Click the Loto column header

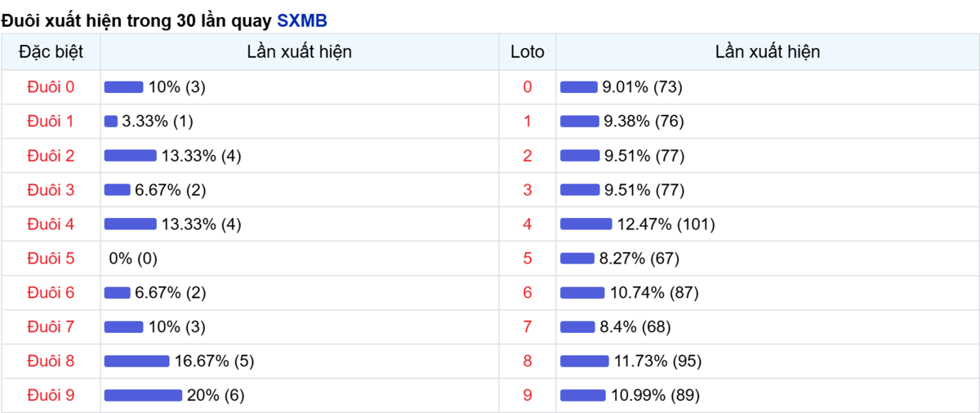coord(528,51)
